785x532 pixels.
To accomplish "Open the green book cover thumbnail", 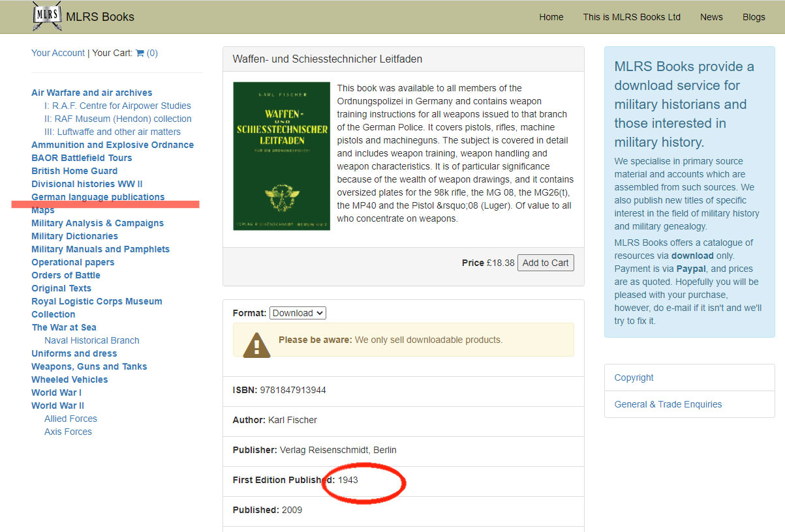I will click(281, 156).
